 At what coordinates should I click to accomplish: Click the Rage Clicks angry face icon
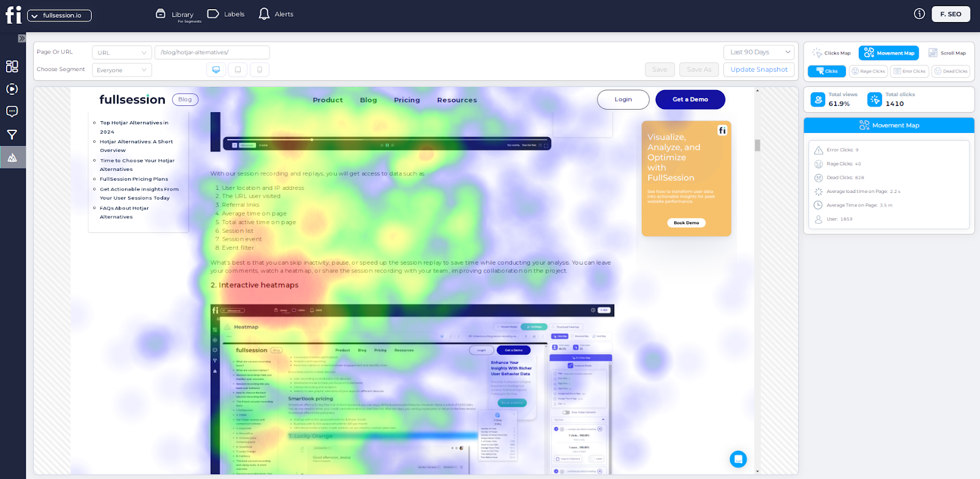click(x=818, y=164)
